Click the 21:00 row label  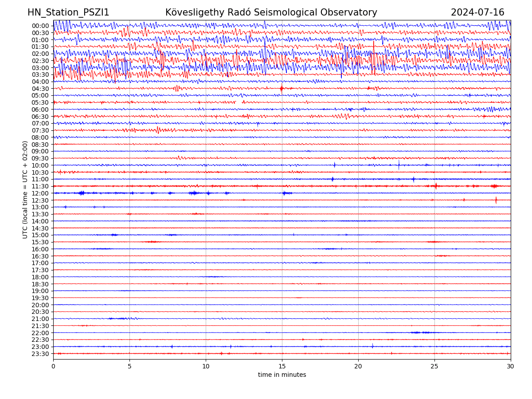click(x=40, y=319)
